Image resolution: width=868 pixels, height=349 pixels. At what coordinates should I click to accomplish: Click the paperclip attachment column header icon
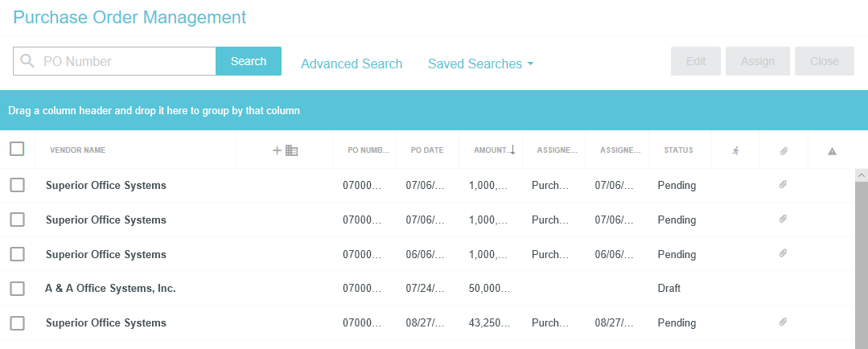784,150
